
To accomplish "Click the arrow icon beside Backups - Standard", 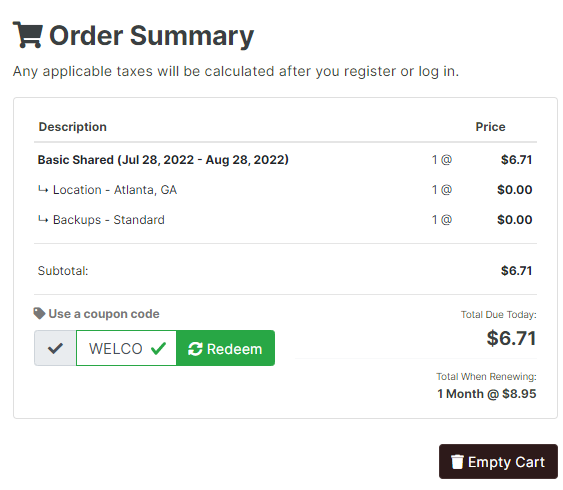I will 43,219.
